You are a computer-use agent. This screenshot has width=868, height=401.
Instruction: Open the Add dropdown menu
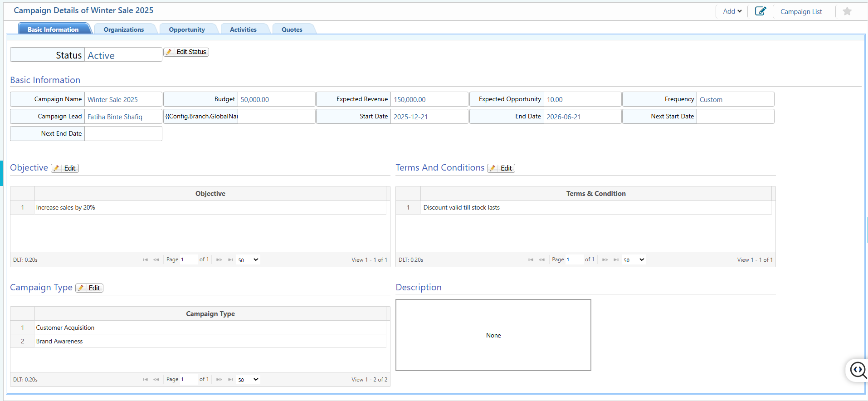(732, 11)
